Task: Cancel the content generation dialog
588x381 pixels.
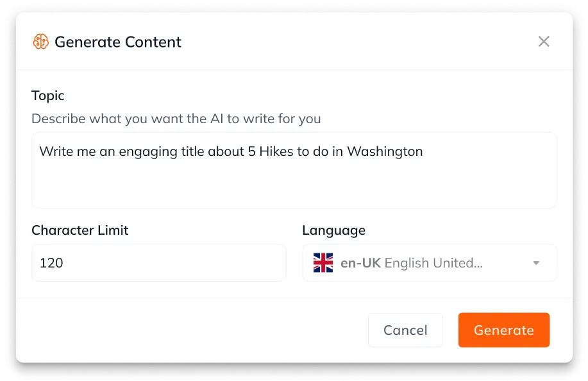Action: point(405,330)
